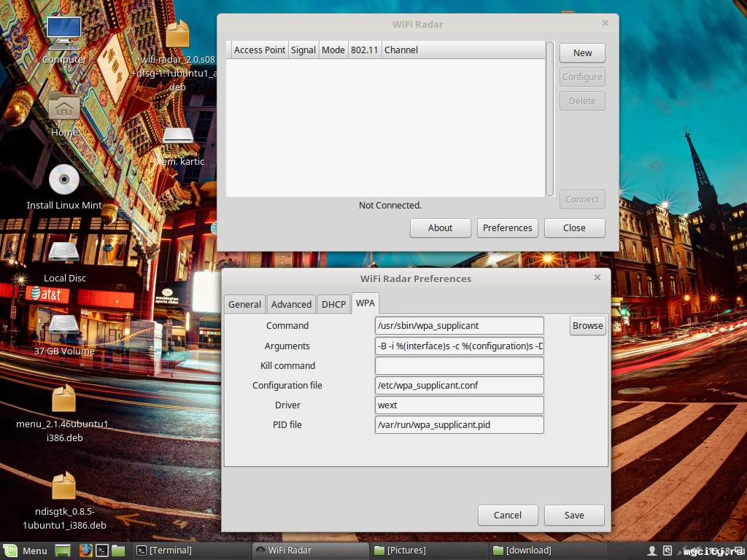Open the terminal launcher in the panel
747x560 pixels.
102,551
